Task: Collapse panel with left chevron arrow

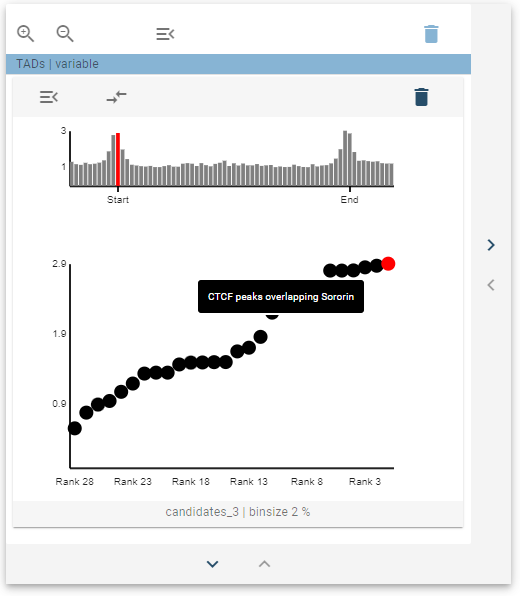Action: pyautogui.click(x=491, y=285)
